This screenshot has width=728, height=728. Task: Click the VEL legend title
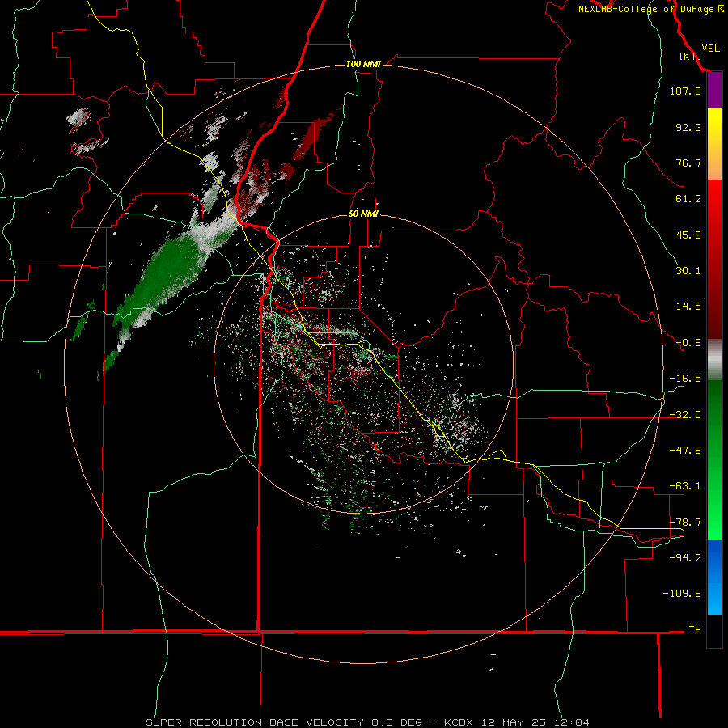[x=710, y=49]
